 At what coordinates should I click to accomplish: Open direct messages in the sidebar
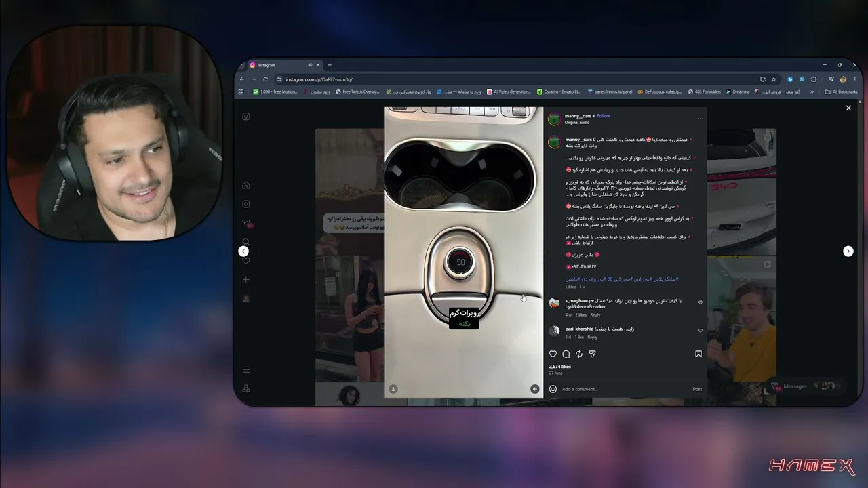(x=246, y=223)
